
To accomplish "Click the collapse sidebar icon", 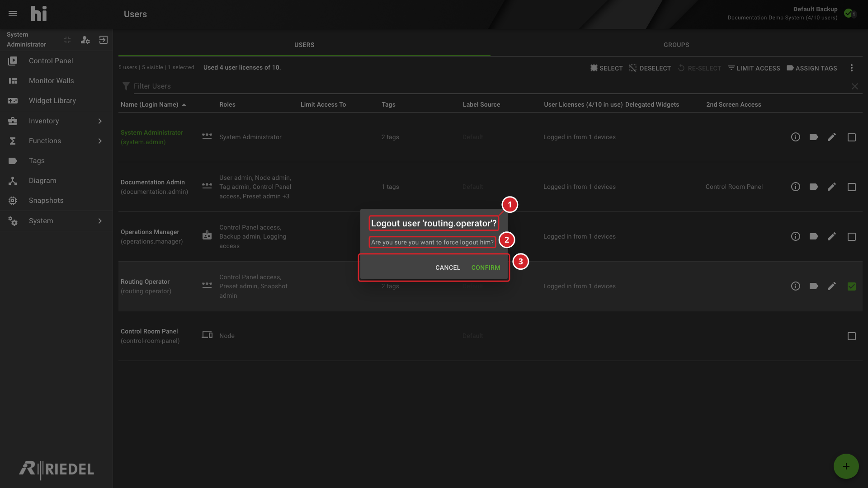I will click(67, 40).
